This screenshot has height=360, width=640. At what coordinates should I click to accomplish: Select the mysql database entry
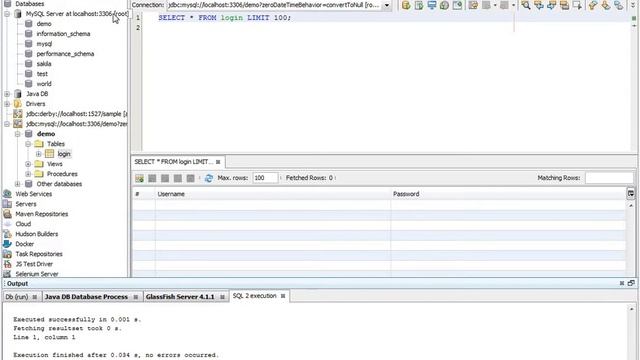[44, 44]
